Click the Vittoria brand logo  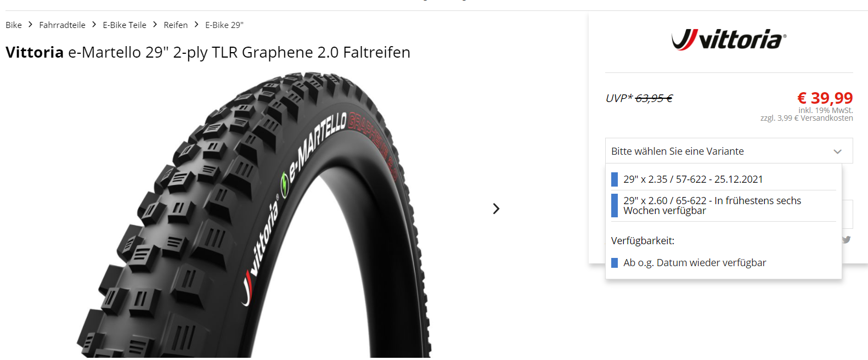pos(729,40)
